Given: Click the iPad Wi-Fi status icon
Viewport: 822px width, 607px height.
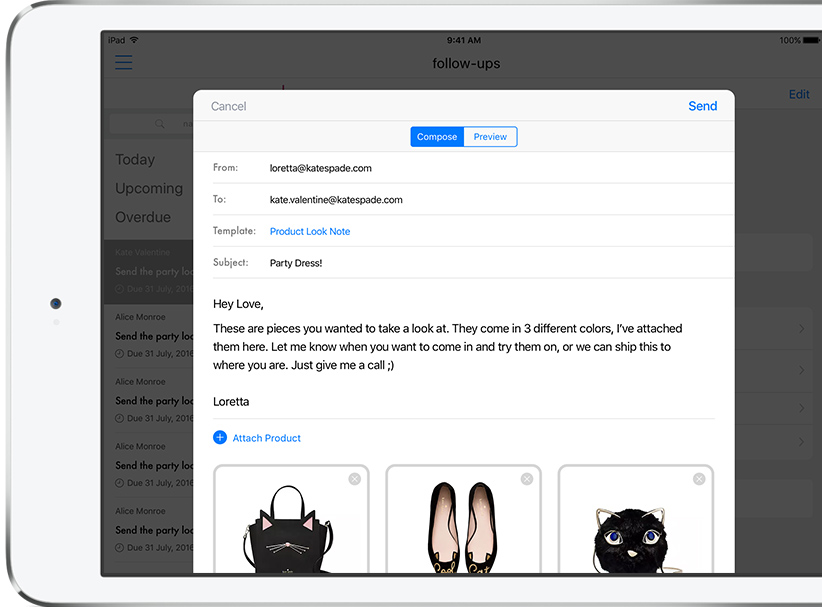Looking at the screenshot, I should coord(134,40).
